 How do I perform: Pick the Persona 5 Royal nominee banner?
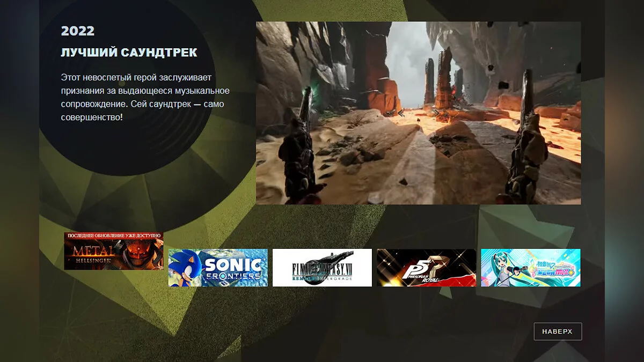426,268
